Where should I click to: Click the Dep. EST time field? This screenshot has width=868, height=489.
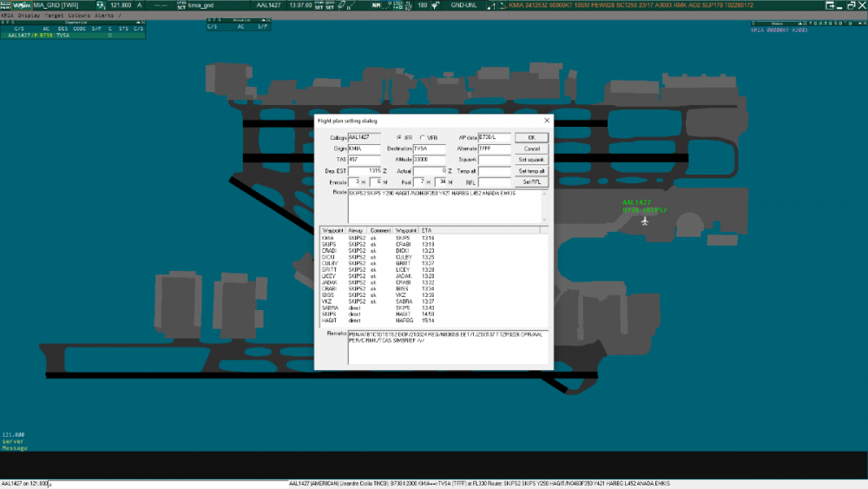[x=365, y=171]
